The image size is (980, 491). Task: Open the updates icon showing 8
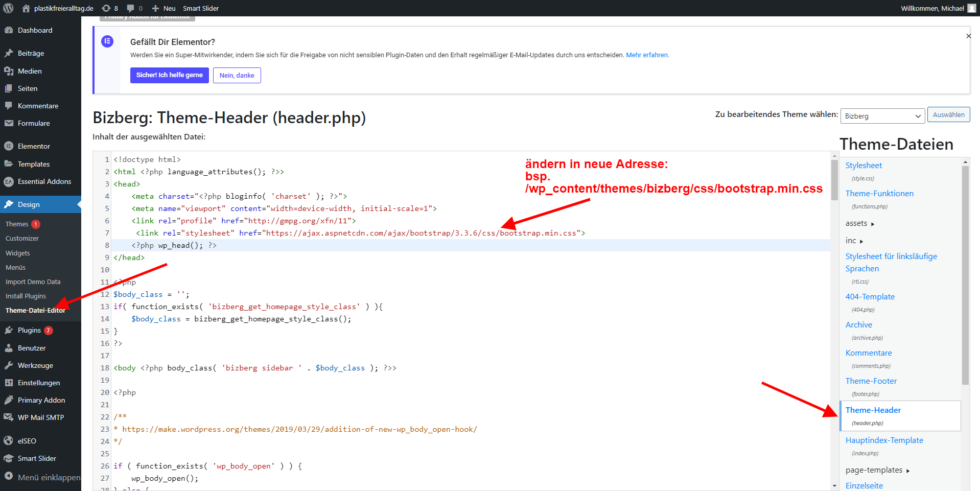tap(107, 9)
